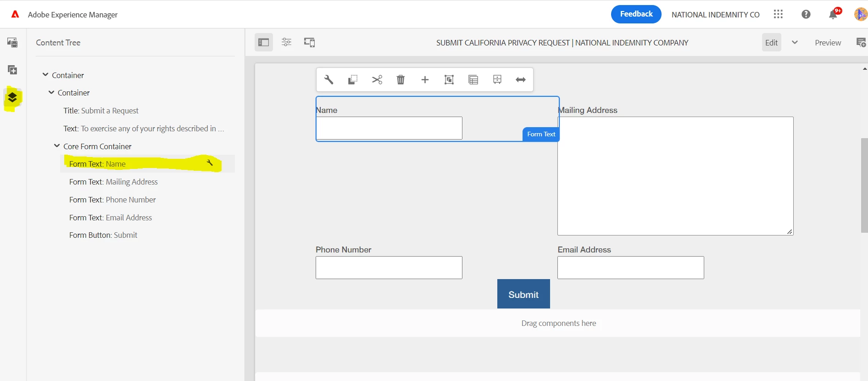Click the Group icon in component toolbar
The width and height of the screenshot is (868, 381).
pos(449,80)
